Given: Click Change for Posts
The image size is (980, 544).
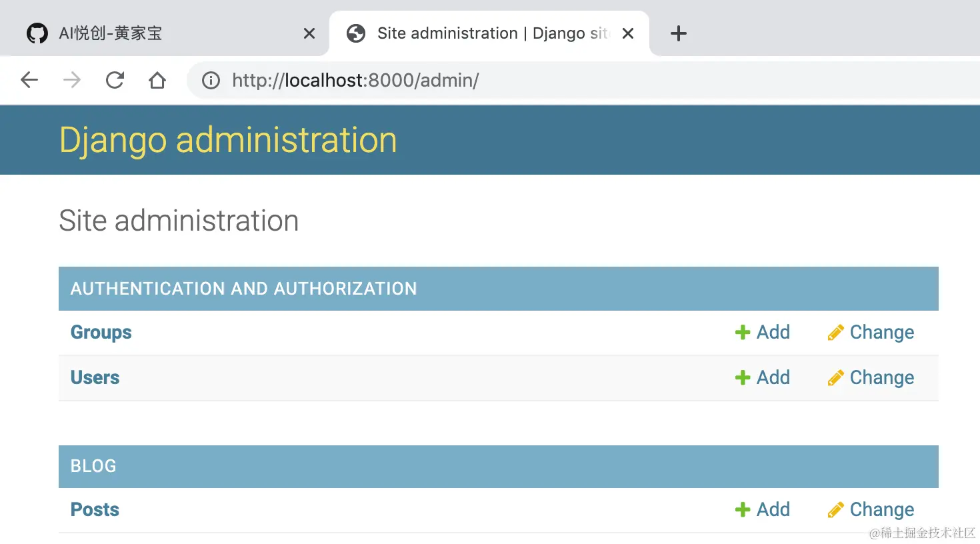Looking at the screenshot, I should pos(871,509).
